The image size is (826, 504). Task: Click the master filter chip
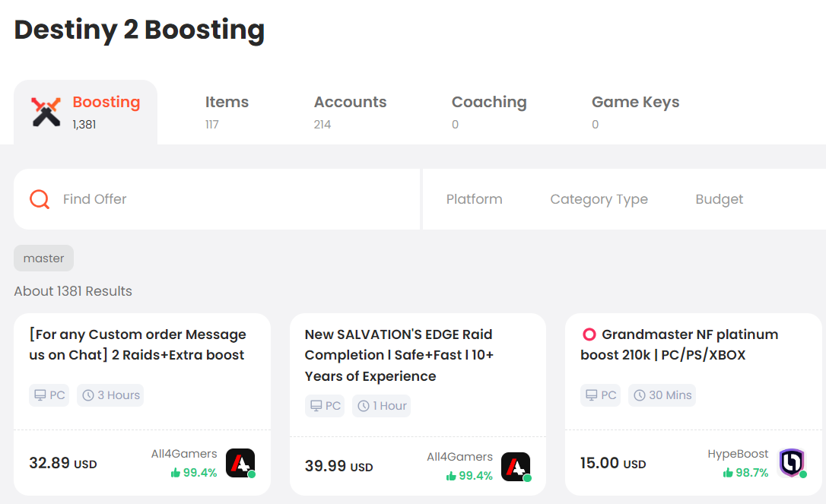pos(43,258)
